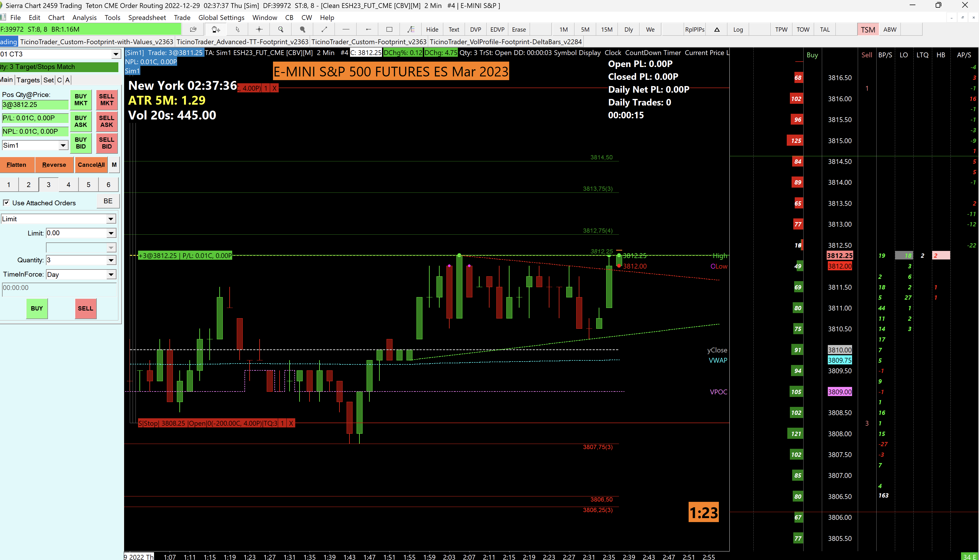Activate the zoom-in magnifier tool
Screen dimensions: 979x560
click(281, 30)
